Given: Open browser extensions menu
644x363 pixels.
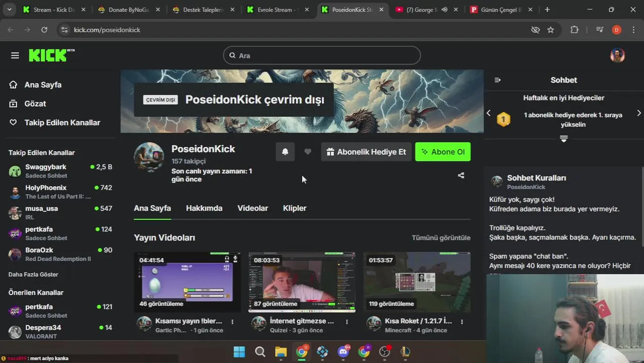Looking at the screenshot, I should tap(574, 30).
